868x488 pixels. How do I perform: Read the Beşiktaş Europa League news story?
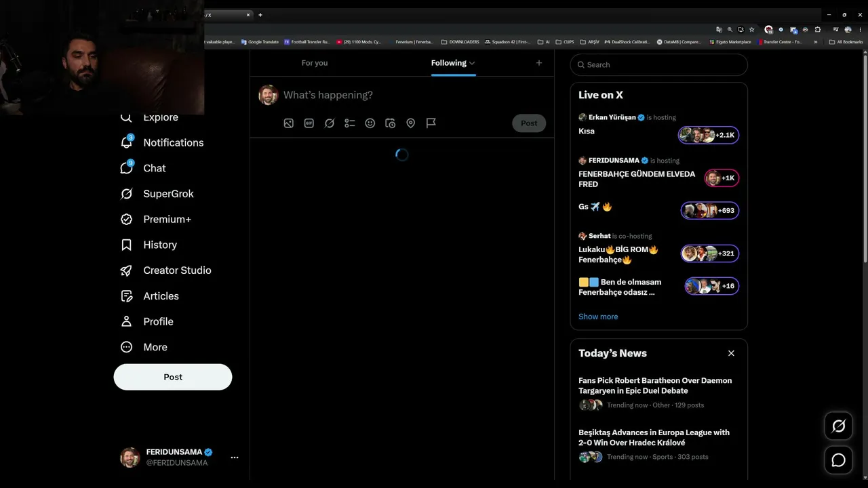click(654, 437)
